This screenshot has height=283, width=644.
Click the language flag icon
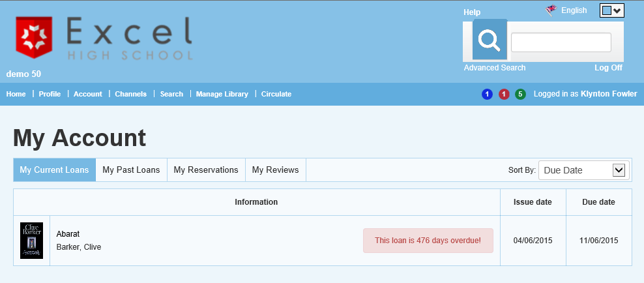[551, 10]
